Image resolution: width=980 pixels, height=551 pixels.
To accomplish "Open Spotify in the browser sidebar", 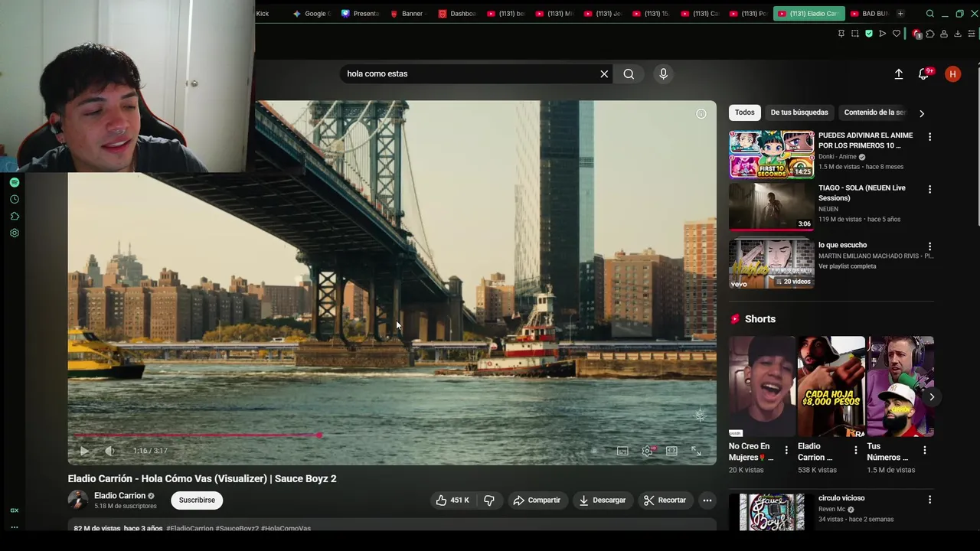I will [14, 182].
